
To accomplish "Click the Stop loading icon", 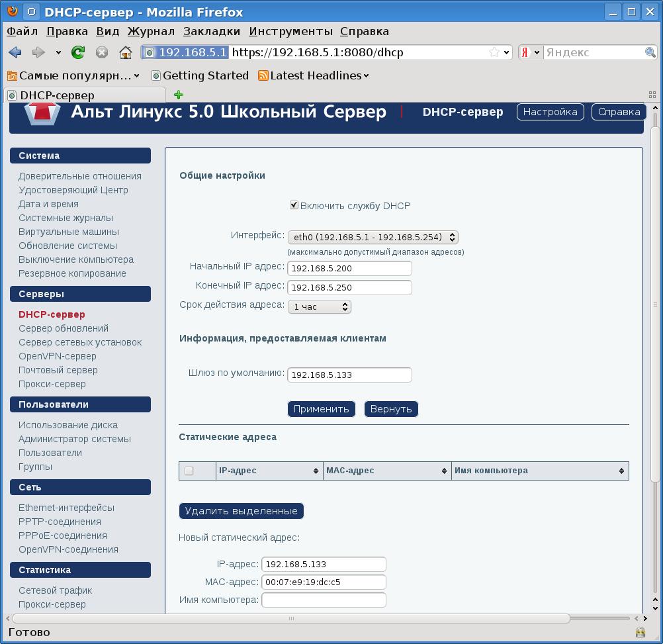I will [102, 52].
